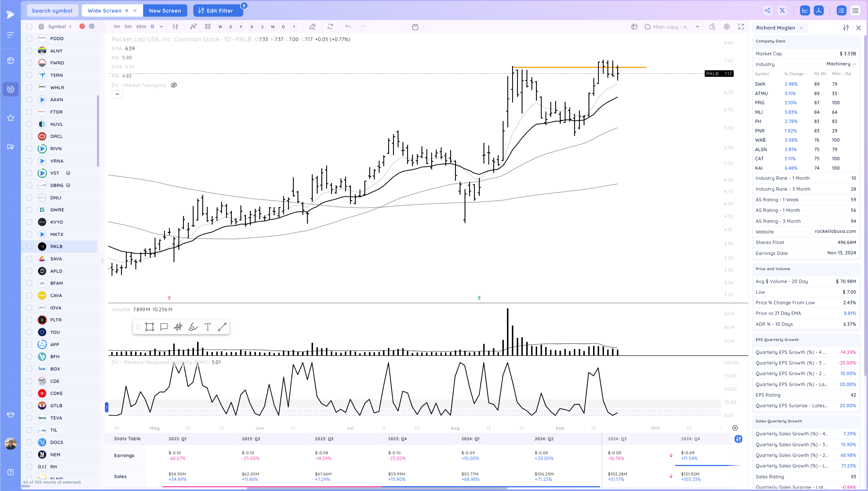Toggle visibility of Market Navigator indicator
The image size is (868, 491).
[x=174, y=85]
